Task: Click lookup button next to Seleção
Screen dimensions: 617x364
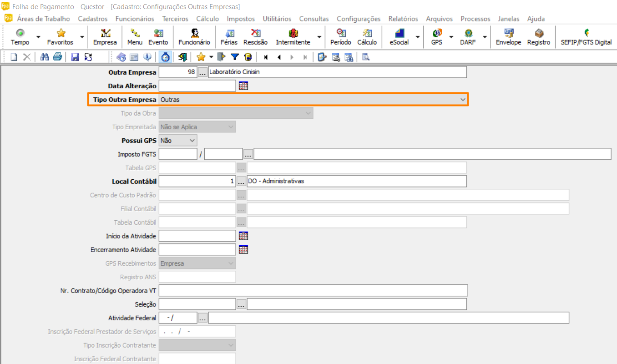Action: pyautogui.click(x=241, y=304)
